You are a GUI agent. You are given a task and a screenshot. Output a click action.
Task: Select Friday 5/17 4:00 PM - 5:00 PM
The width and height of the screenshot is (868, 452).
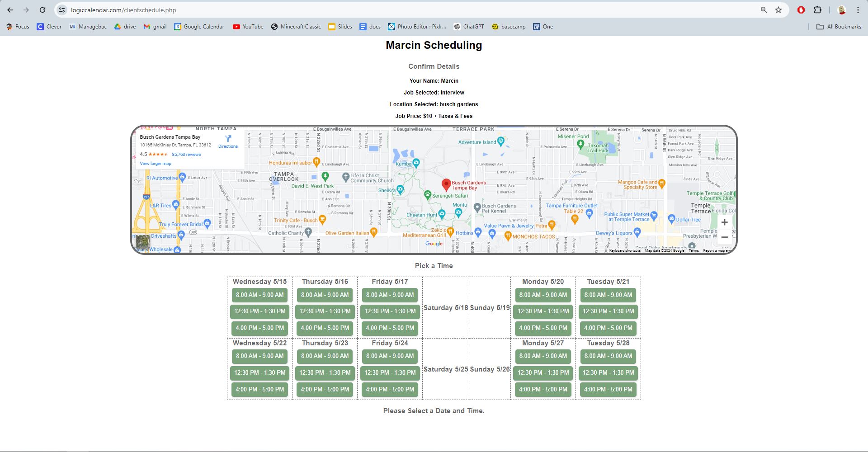[x=390, y=328]
